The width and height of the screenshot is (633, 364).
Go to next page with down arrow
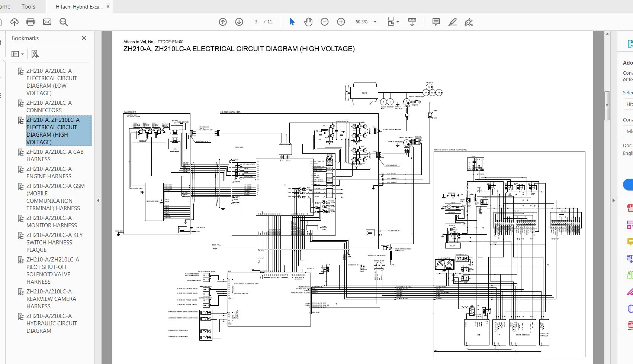pyautogui.click(x=239, y=22)
